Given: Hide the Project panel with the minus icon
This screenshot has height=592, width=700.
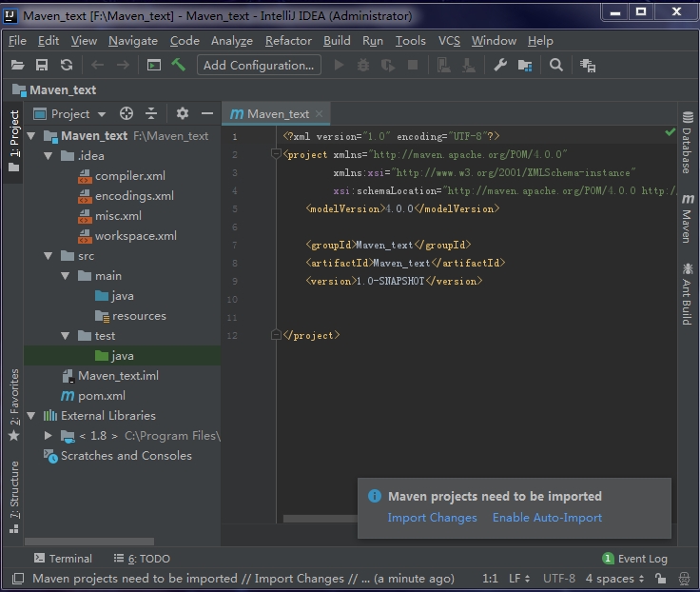Looking at the screenshot, I should 207,113.
